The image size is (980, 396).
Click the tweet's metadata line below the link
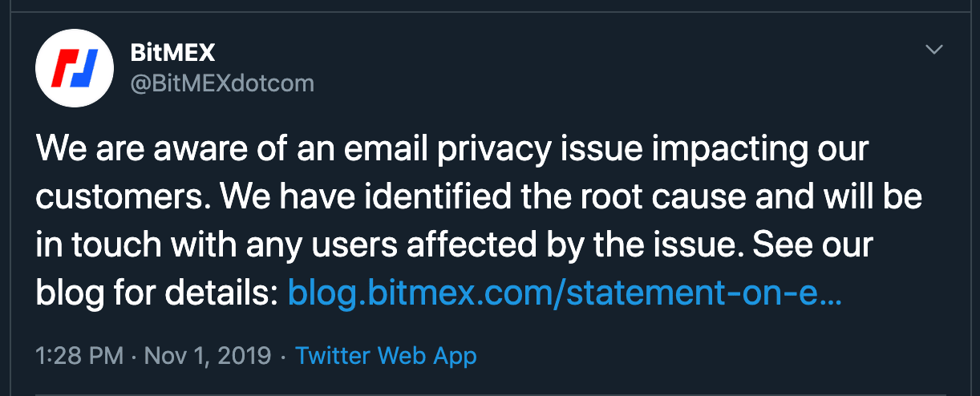257,355
